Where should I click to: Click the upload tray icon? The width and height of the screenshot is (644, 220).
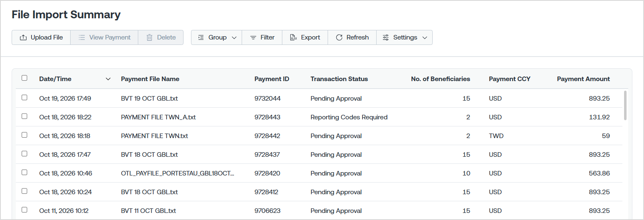point(23,37)
